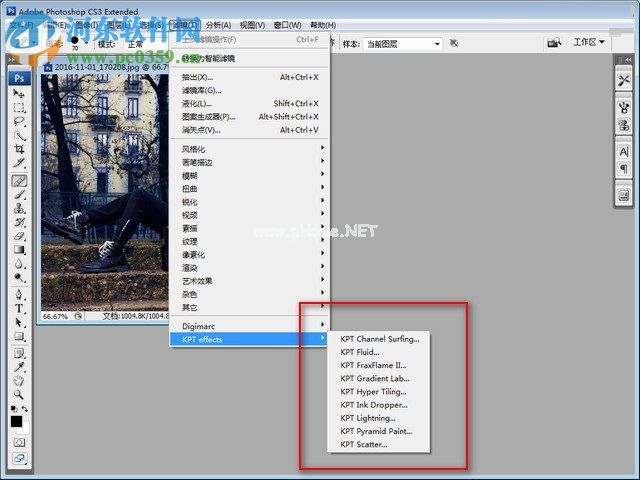Select the Move tool
Screen dimensions: 640x480
(x=19, y=93)
